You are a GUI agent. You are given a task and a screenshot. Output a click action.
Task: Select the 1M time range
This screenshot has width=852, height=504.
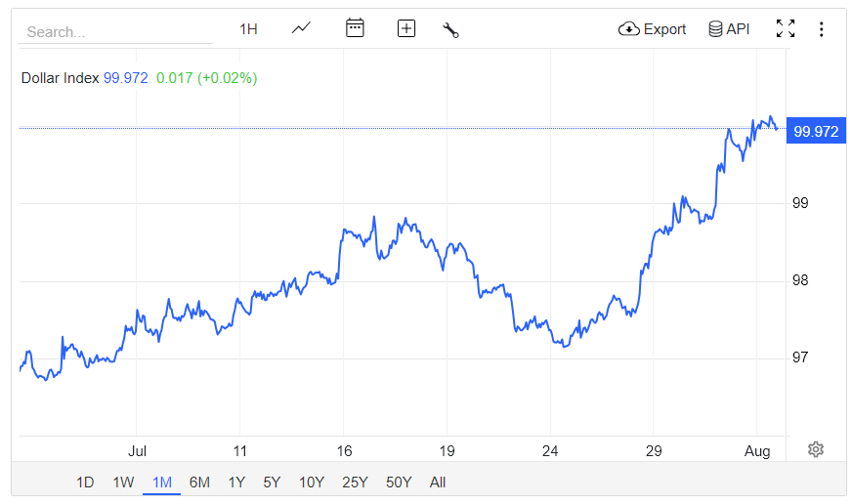click(x=162, y=483)
